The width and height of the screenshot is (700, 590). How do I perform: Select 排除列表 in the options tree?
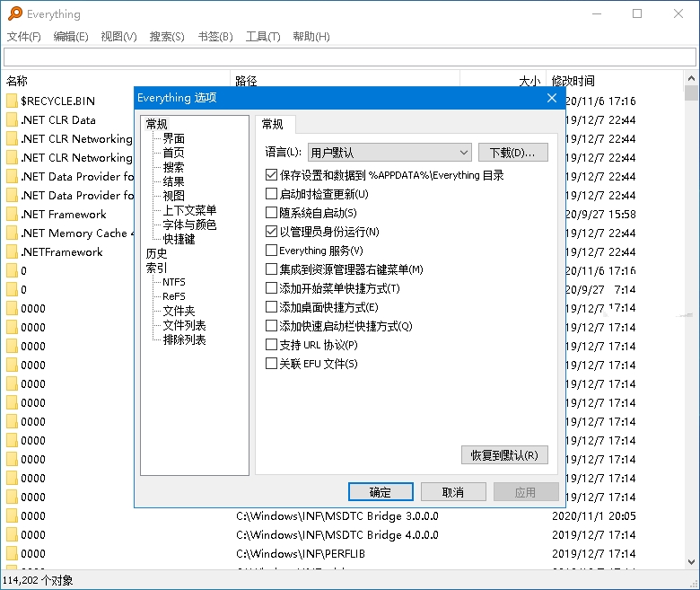click(x=184, y=339)
